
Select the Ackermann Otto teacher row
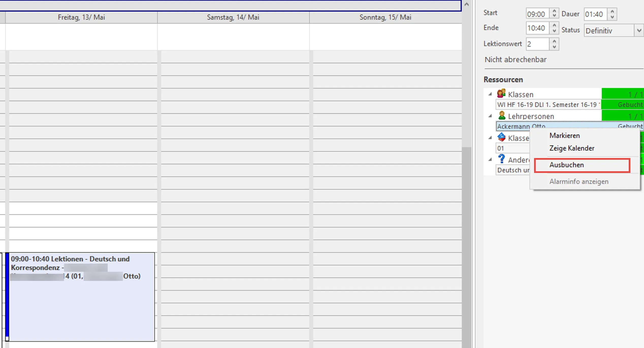[570, 126]
